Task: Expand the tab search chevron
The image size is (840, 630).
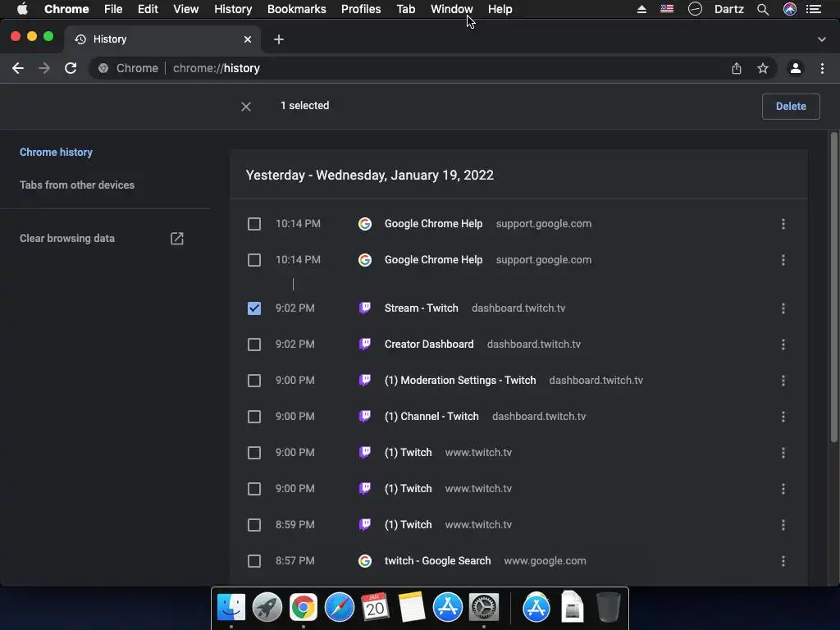Action: pos(822,39)
